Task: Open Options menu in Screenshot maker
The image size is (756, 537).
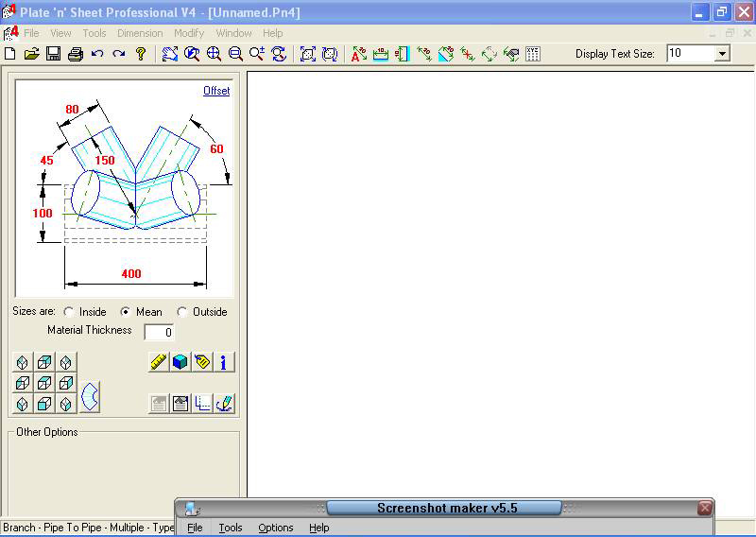Action: click(x=276, y=528)
